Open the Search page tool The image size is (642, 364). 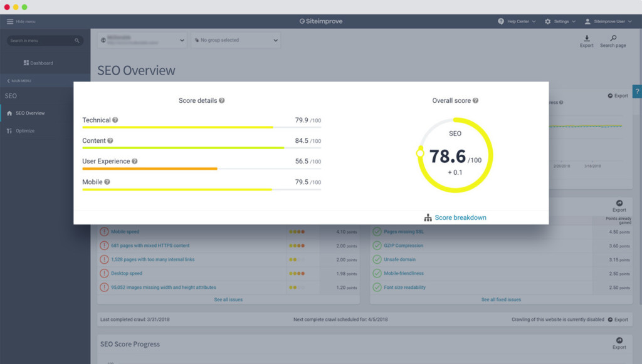(613, 42)
